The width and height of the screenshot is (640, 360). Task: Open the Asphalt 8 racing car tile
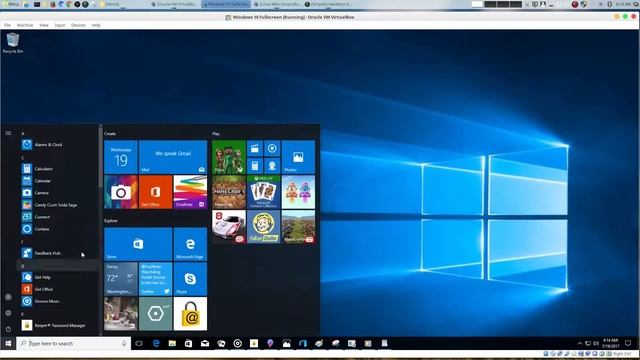[229, 227]
